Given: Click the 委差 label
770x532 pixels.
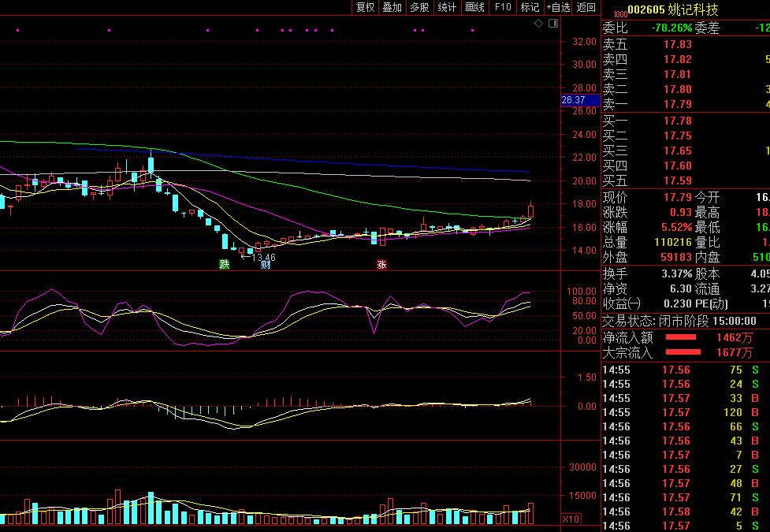Looking at the screenshot, I should (707, 28).
